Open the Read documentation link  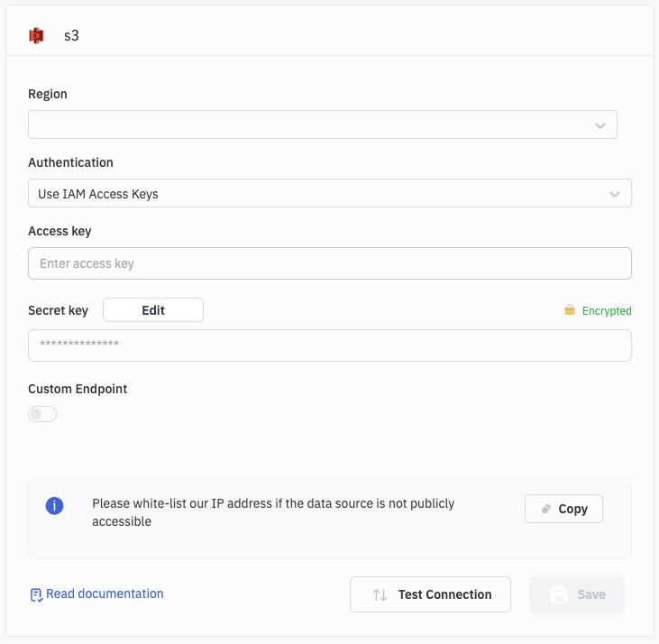click(x=105, y=594)
